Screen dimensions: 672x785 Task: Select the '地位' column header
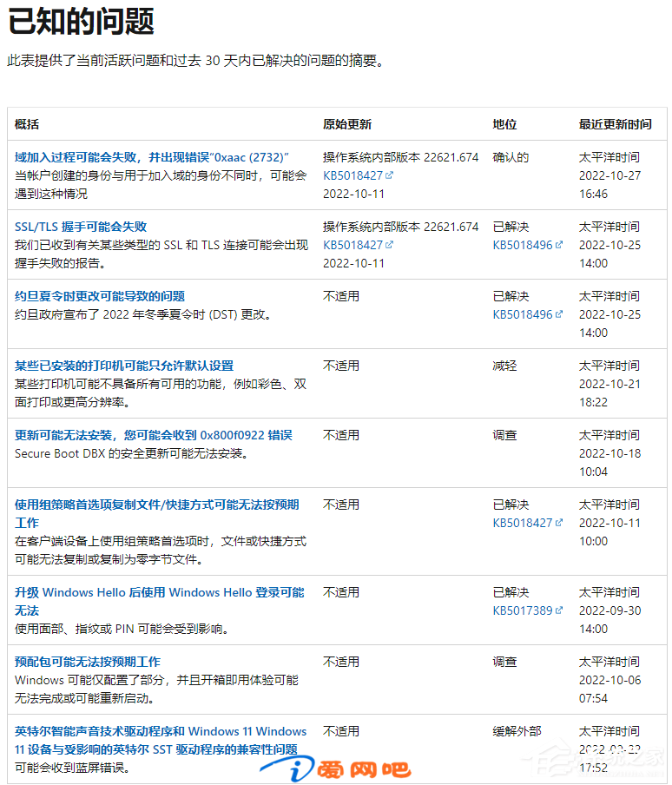(504, 124)
